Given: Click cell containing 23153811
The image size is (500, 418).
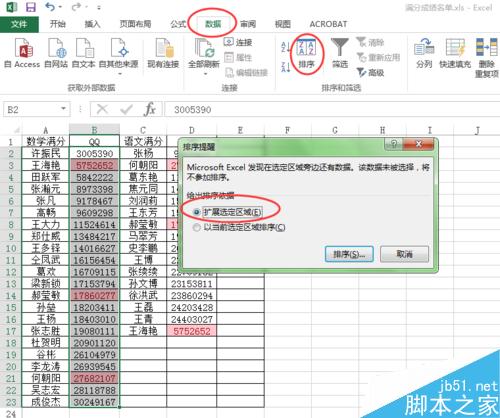Looking at the screenshot, I should pyautogui.click(x=192, y=284).
